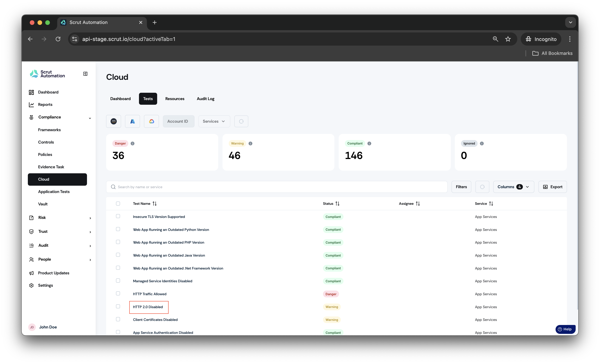Open the browser zoom magnifier icon
This screenshot has width=600, height=364.
(496, 39)
